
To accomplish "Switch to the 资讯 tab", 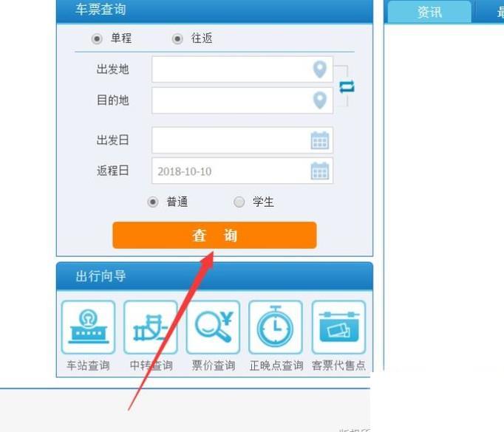I will pos(429,13).
